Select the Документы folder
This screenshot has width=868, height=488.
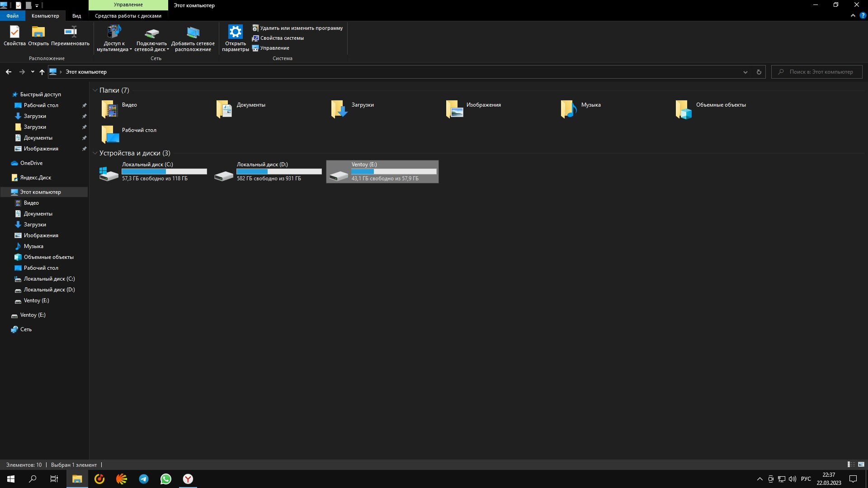pyautogui.click(x=242, y=108)
